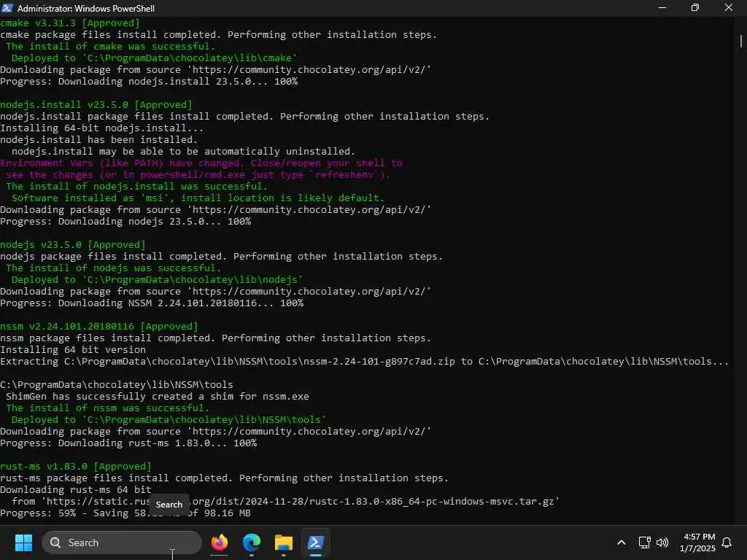Screen dimensions: 747x560
Task: Close the PowerShell window
Action: [729, 7]
